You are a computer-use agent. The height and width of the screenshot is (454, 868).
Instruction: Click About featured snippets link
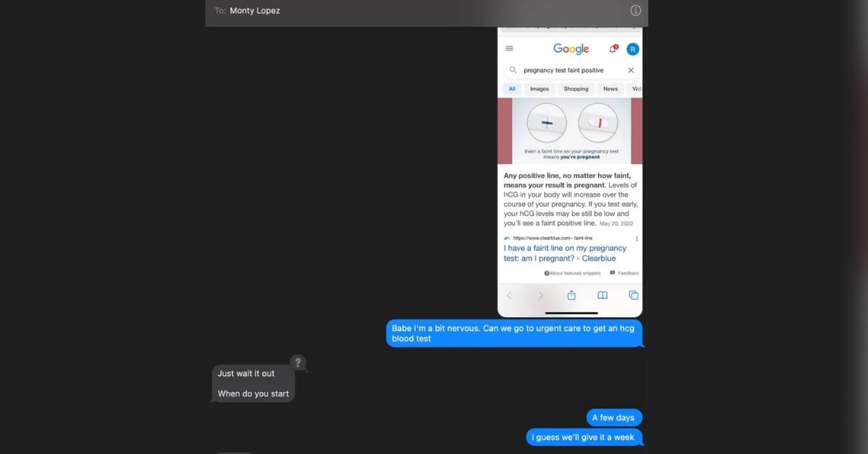pyautogui.click(x=575, y=273)
